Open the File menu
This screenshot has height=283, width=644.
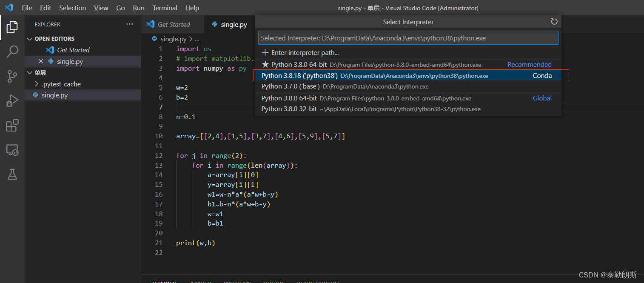[27, 8]
